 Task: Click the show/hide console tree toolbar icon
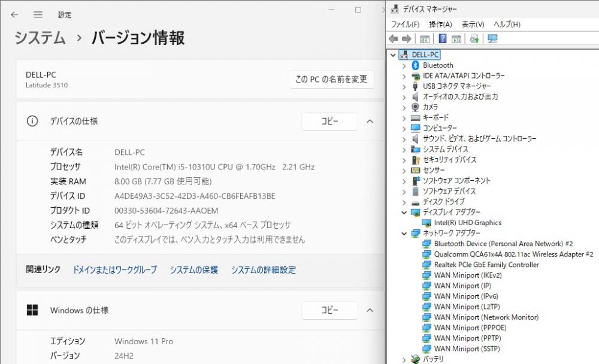[425, 38]
